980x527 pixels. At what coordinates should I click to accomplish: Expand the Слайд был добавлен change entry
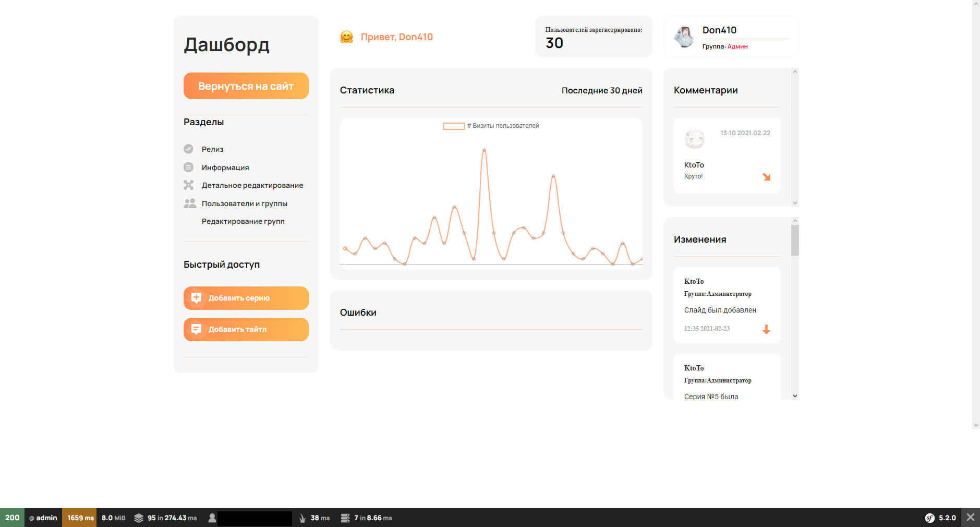pos(766,329)
